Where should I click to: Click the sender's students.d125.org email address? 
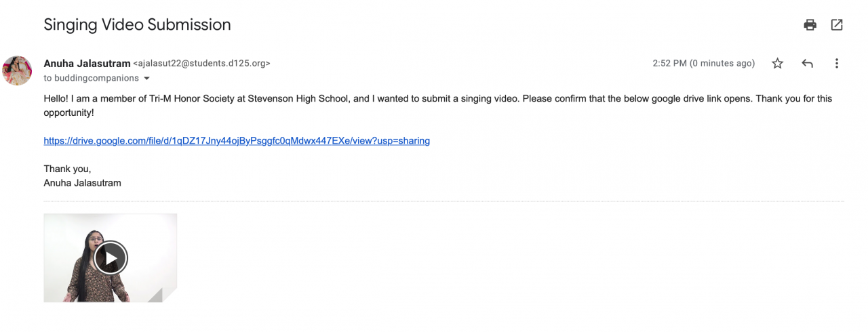coord(202,64)
